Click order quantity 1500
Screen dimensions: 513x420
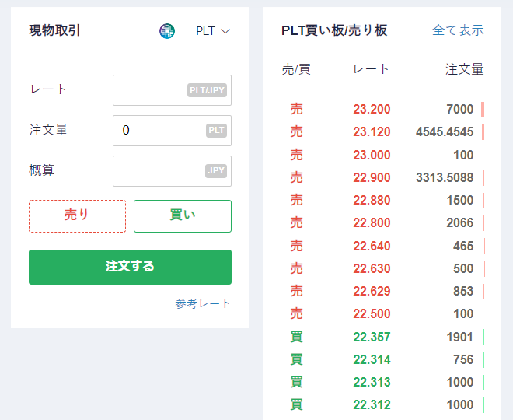460,200
